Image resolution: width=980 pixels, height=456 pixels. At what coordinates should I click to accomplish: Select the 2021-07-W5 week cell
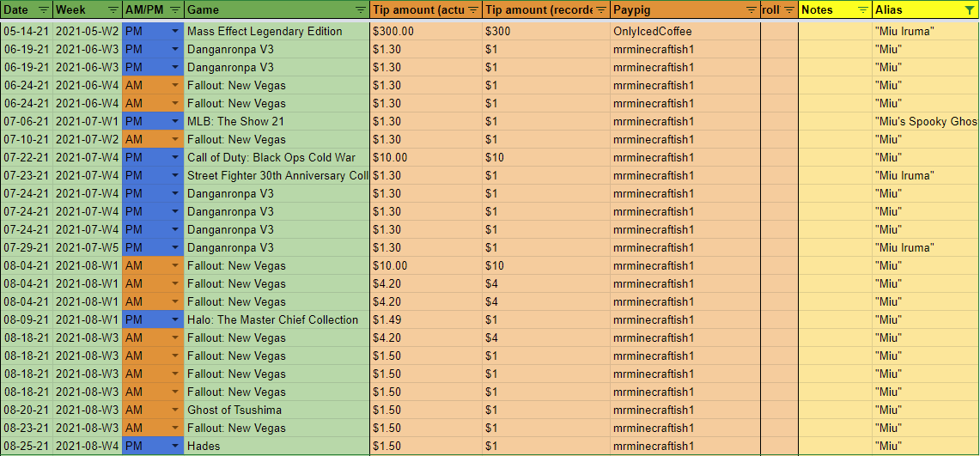point(88,247)
